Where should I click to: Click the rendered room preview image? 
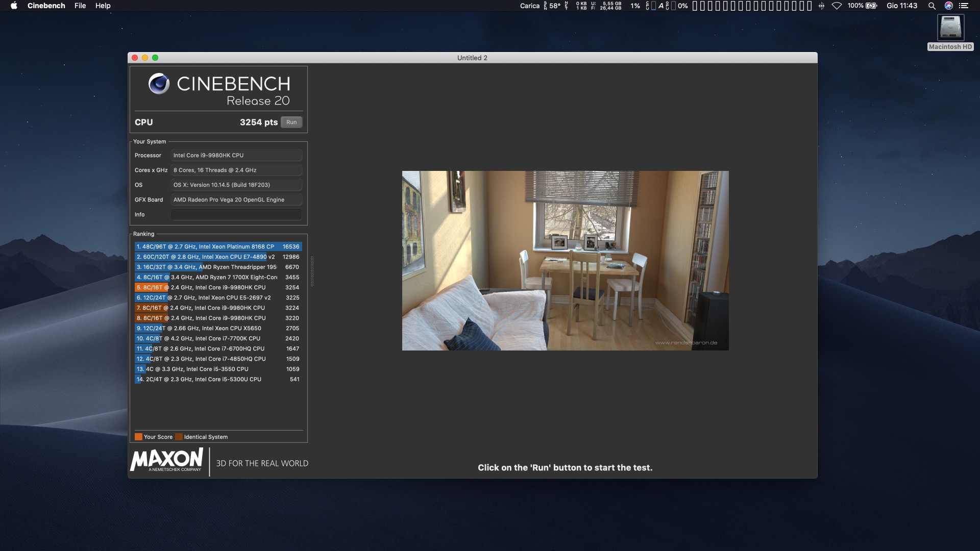coord(565,260)
